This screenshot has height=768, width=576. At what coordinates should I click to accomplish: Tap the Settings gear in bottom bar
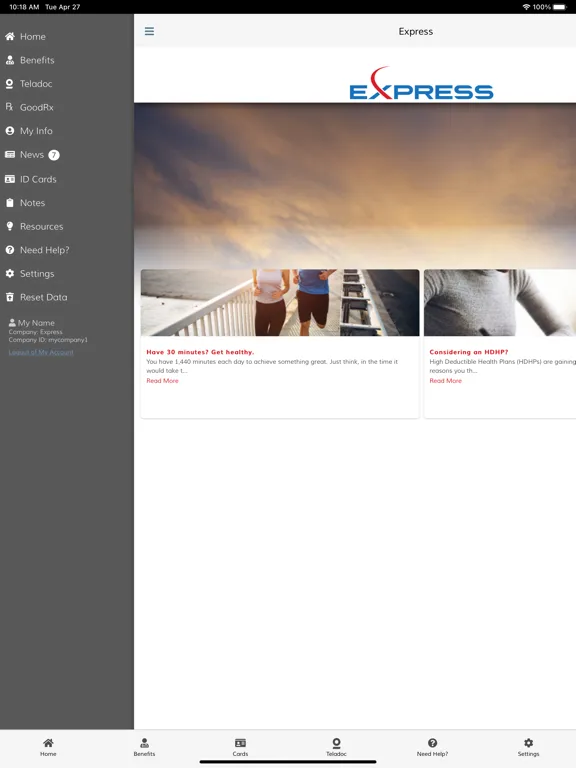click(x=528, y=743)
